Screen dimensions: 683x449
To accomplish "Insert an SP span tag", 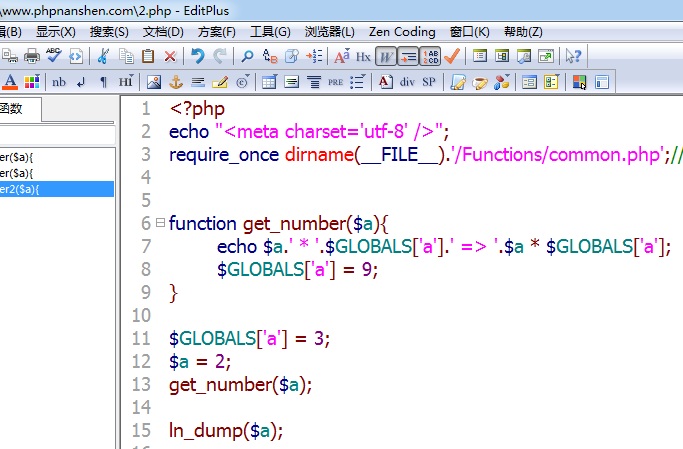I will (429, 82).
